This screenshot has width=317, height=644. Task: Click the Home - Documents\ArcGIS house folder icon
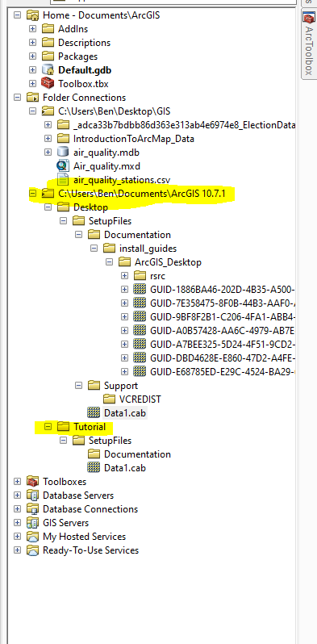tap(32, 15)
